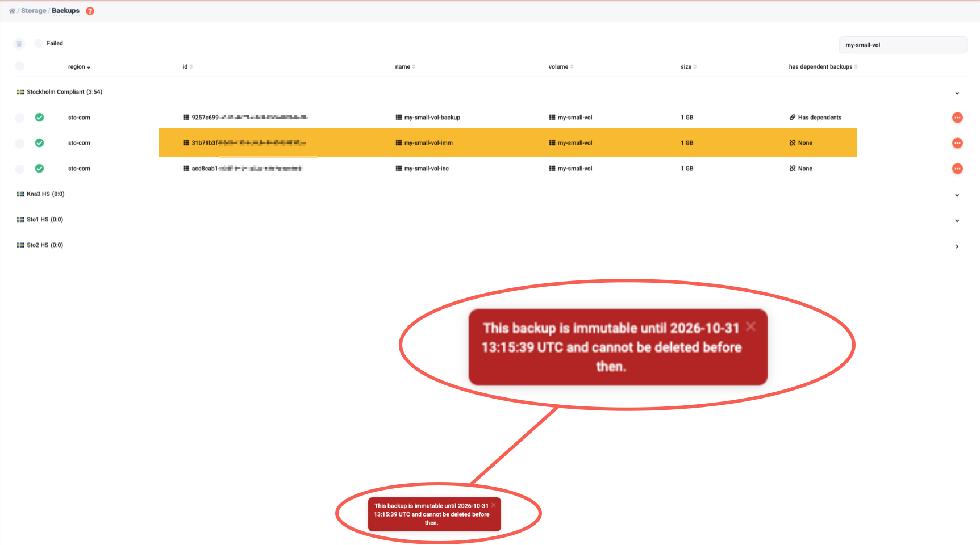Select the checkbox for my-small-vol-inc row
This screenshot has height=545, width=980.
pyautogui.click(x=19, y=169)
